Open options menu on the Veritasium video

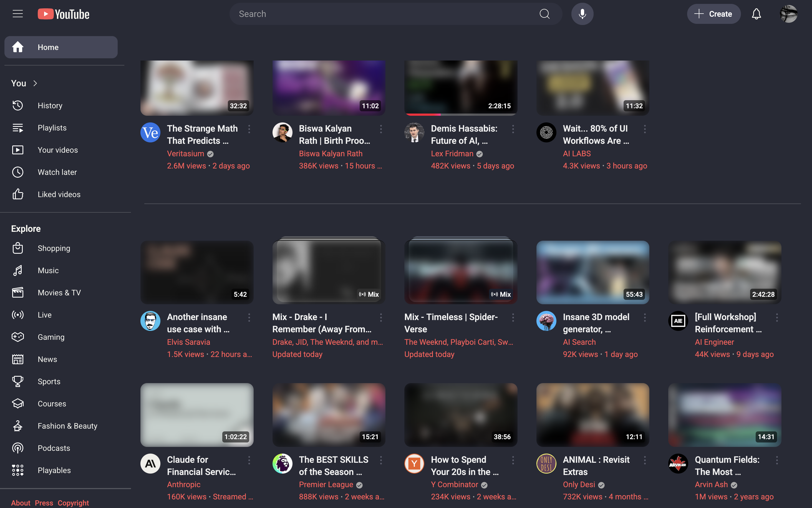click(x=249, y=129)
